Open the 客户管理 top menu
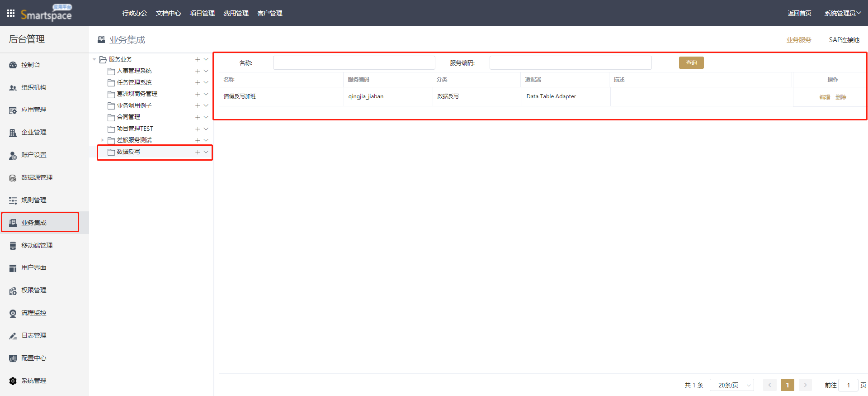Viewport: 868px width, 396px height. 270,13
